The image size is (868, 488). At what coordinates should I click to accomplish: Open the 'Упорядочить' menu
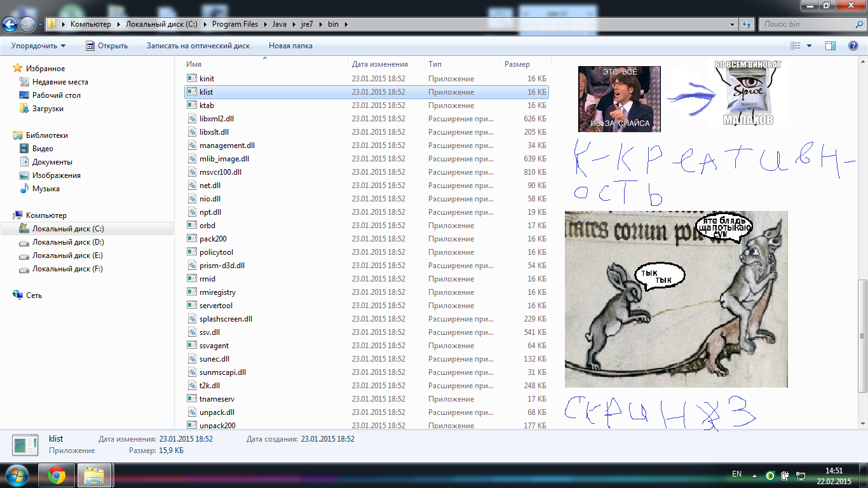click(x=38, y=46)
